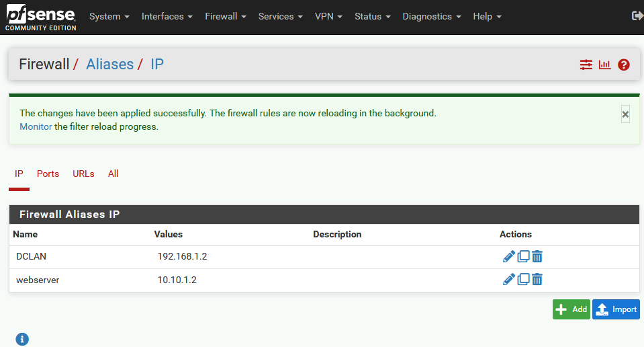The height and width of the screenshot is (347, 644).
Task: Copy the DCLAN alias entry
Action: (523, 256)
